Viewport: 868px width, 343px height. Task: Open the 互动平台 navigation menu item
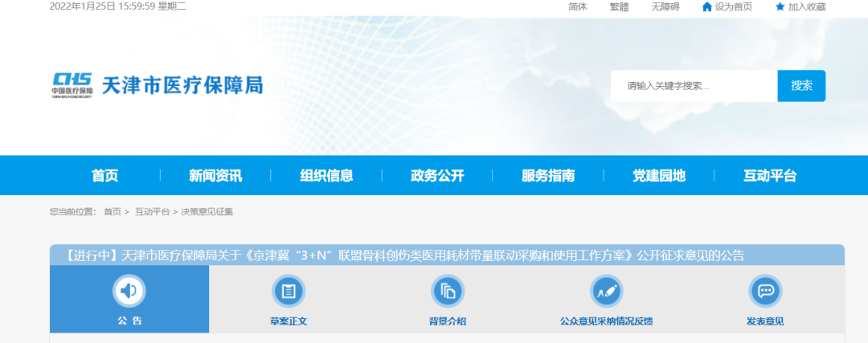(770, 176)
